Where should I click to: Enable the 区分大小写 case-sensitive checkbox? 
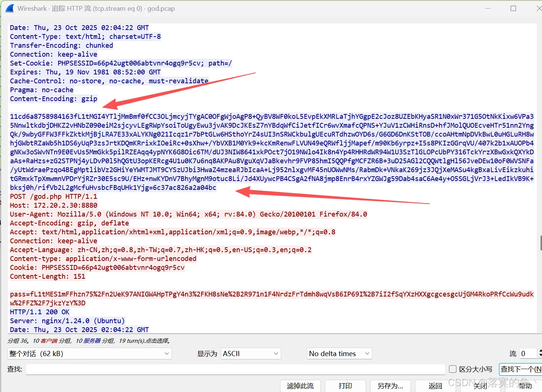(x=452, y=369)
